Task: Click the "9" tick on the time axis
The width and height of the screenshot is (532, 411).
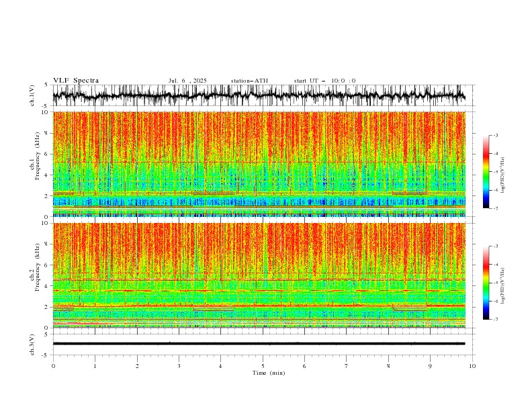Action: click(x=430, y=366)
